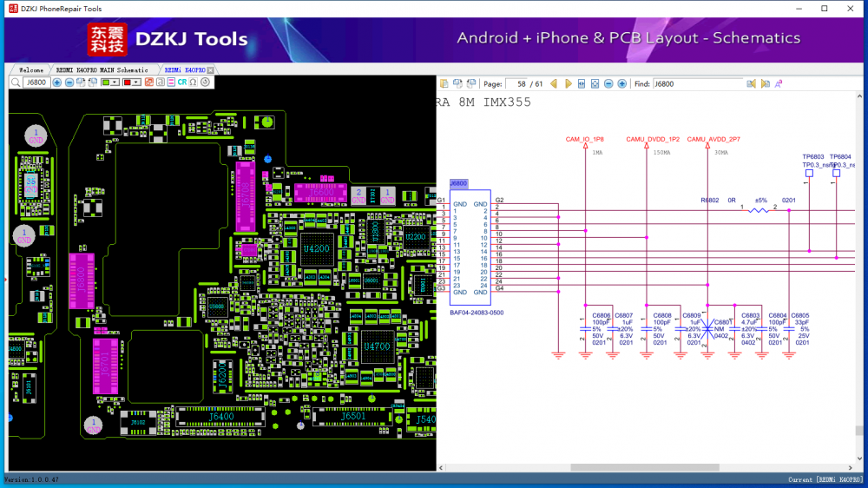The height and width of the screenshot is (488, 868).
Task: Click the PCB search magnifier icon
Action: (16, 82)
